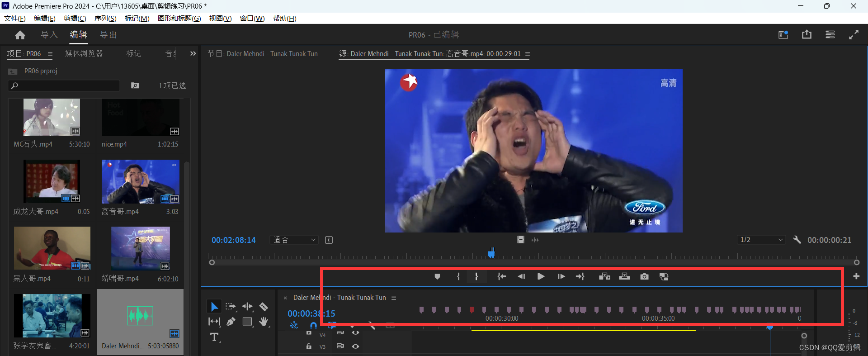
Task: Go to the Home screen icon
Action: point(20,35)
